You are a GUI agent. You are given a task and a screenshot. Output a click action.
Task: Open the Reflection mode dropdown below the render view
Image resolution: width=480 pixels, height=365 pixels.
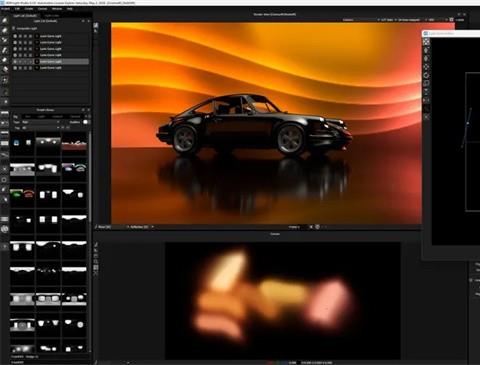coord(140,227)
